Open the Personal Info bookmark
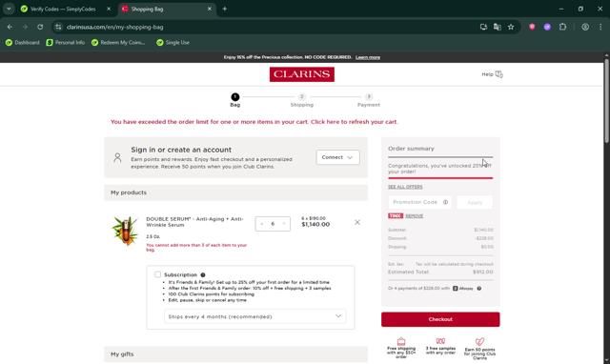The height and width of the screenshot is (364, 610). [x=66, y=42]
